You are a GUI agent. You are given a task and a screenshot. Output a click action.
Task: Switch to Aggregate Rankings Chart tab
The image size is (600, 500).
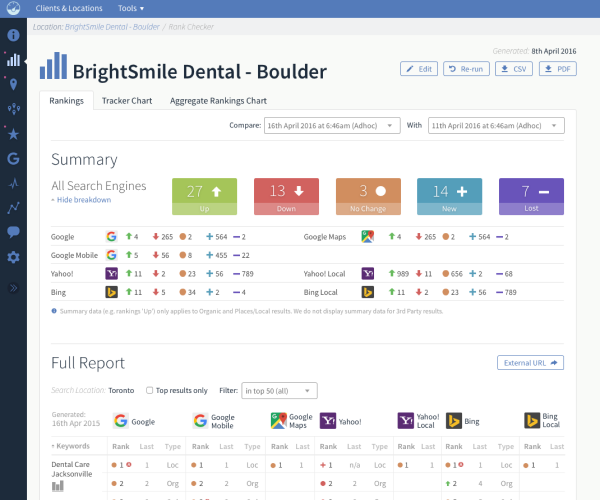coord(218,101)
